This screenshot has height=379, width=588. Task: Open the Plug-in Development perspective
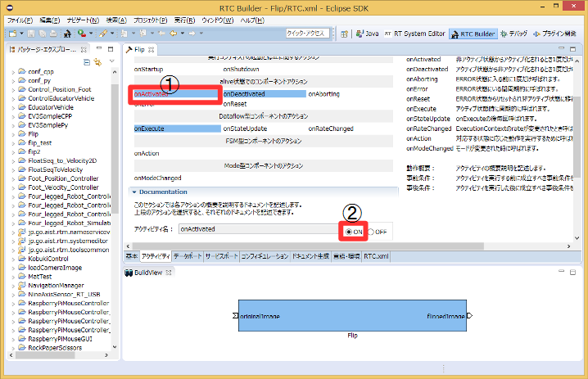pyautogui.click(x=554, y=34)
